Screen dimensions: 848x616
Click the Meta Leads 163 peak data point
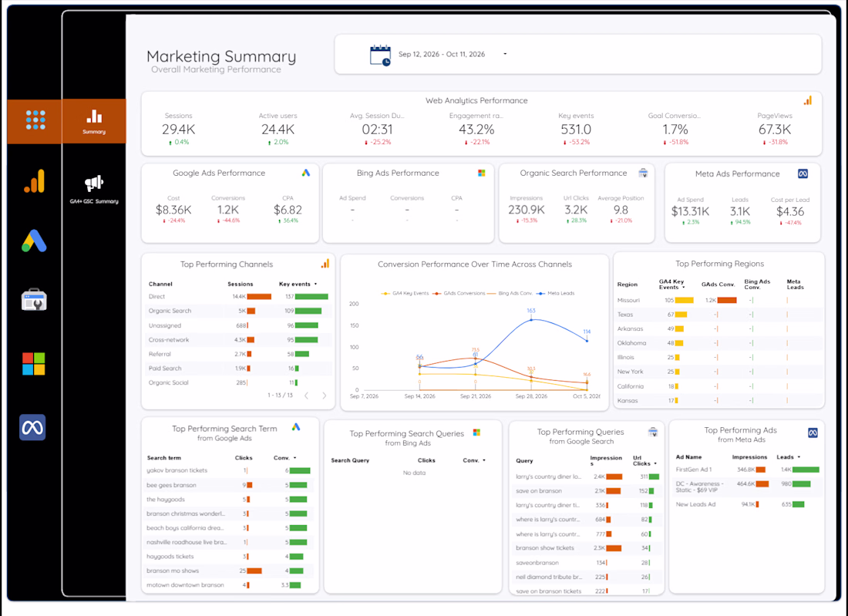(x=531, y=320)
